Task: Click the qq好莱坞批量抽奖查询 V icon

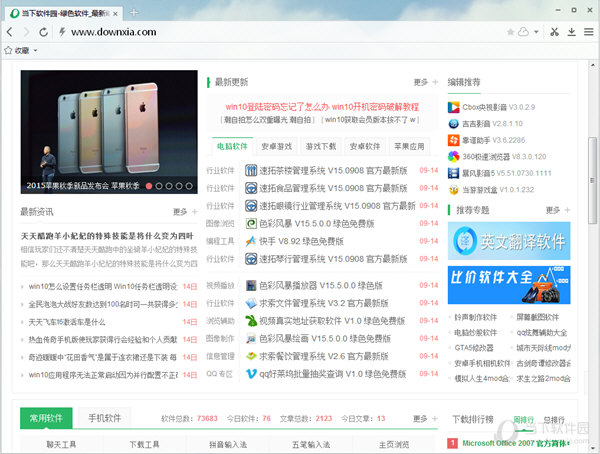Action: (251, 374)
